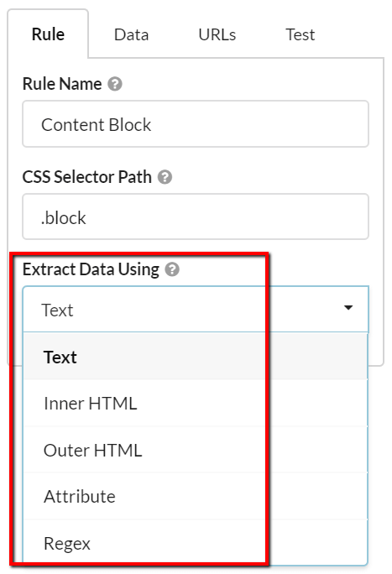The width and height of the screenshot is (392, 574).
Task: Click the CSS Selector Path label
Action: [x=86, y=177]
